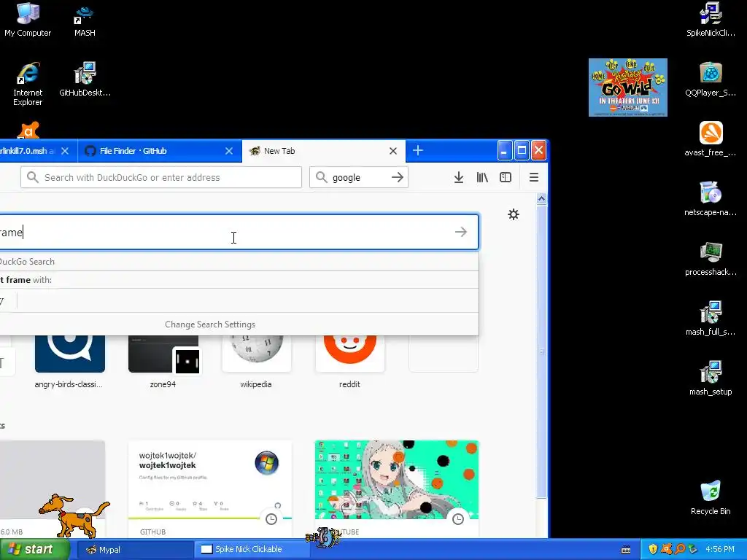Focus the DuckDuckGo address bar
The height and width of the screenshot is (560, 747).
[x=161, y=178]
